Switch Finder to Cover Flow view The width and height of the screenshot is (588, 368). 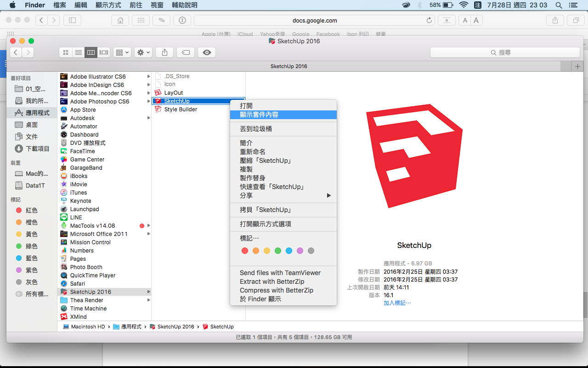[x=104, y=52]
